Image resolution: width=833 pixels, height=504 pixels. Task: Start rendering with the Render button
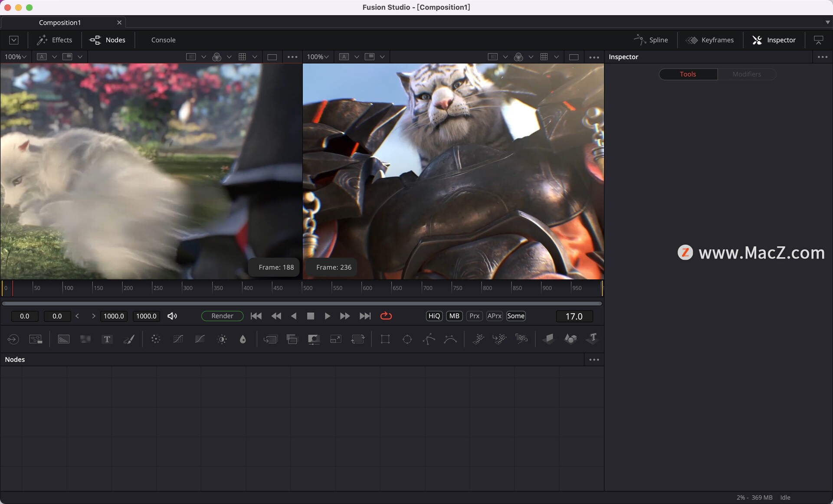[222, 316]
